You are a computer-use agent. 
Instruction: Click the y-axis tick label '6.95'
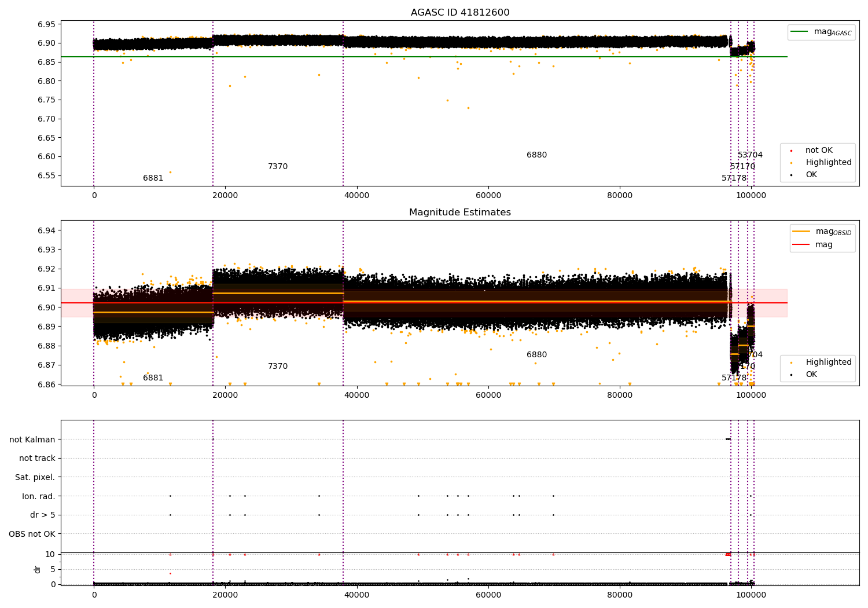click(x=47, y=24)
